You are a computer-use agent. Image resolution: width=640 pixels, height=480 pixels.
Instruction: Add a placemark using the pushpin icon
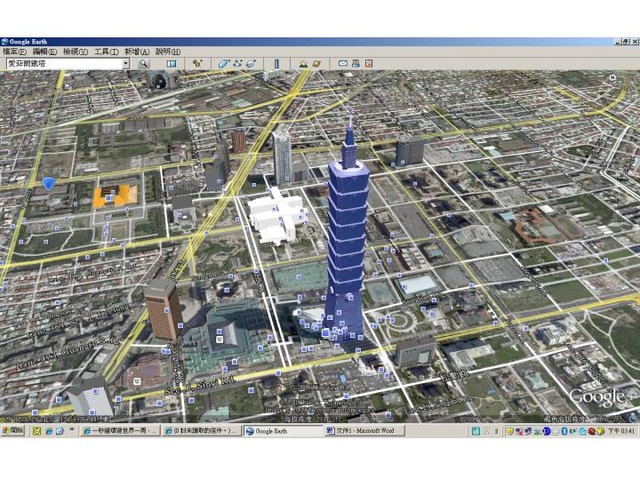pyautogui.click(x=198, y=64)
